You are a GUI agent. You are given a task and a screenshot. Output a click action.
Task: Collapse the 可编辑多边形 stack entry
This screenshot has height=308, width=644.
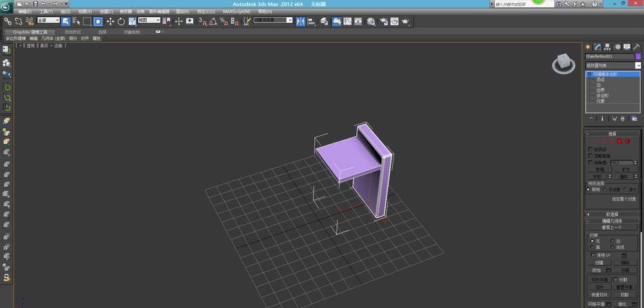point(589,74)
